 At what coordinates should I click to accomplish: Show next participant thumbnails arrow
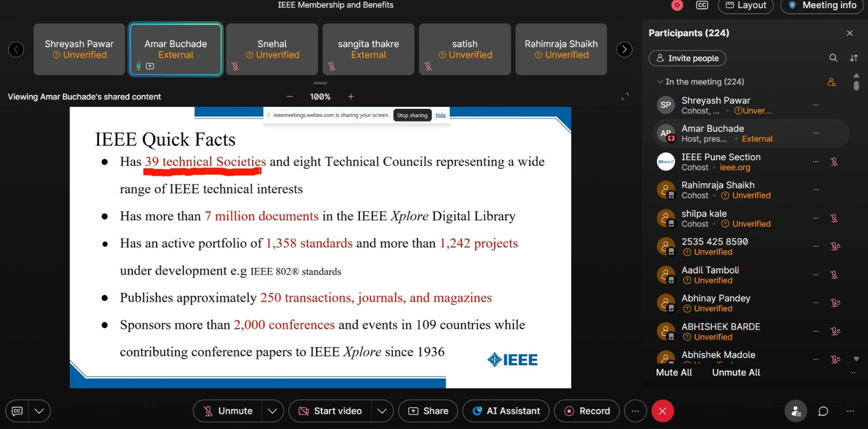[624, 49]
